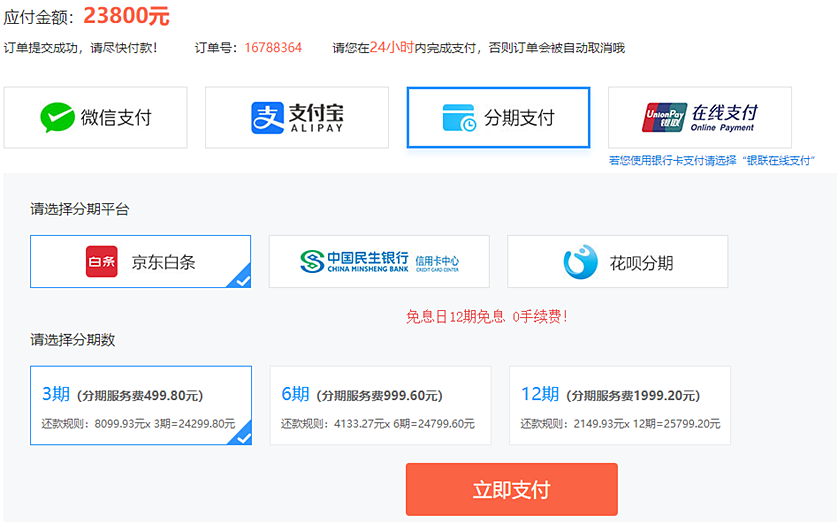837x522 pixels.
Task: Pick China Minsheng Bank credit card option
Action: (x=379, y=262)
